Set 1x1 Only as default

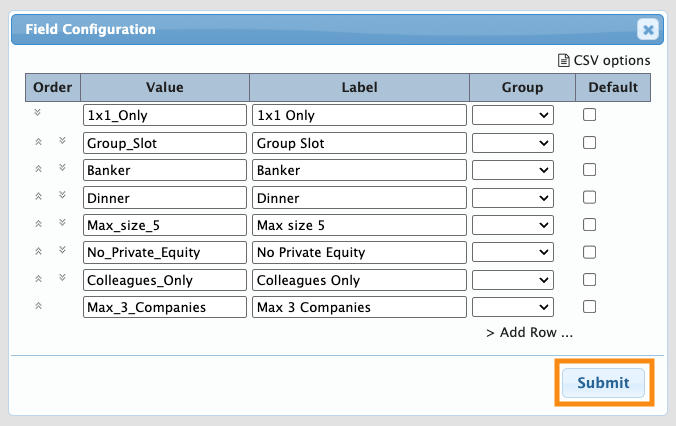[x=589, y=115]
